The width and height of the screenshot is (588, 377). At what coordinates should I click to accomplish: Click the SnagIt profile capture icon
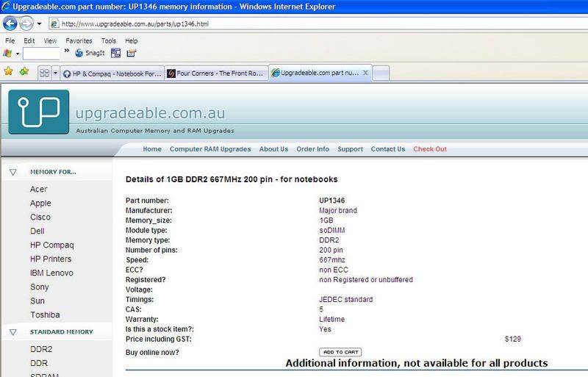coord(132,53)
